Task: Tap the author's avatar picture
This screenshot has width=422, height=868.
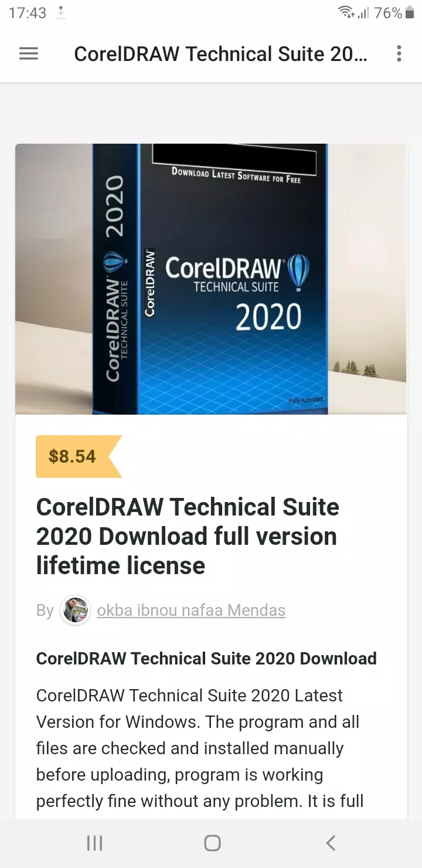Action: click(75, 611)
